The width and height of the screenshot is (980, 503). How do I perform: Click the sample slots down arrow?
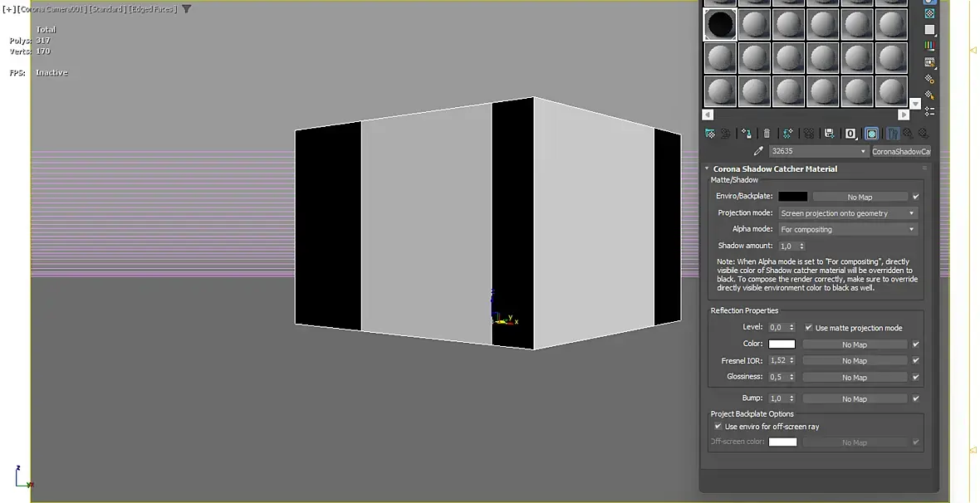coord(915,104)
